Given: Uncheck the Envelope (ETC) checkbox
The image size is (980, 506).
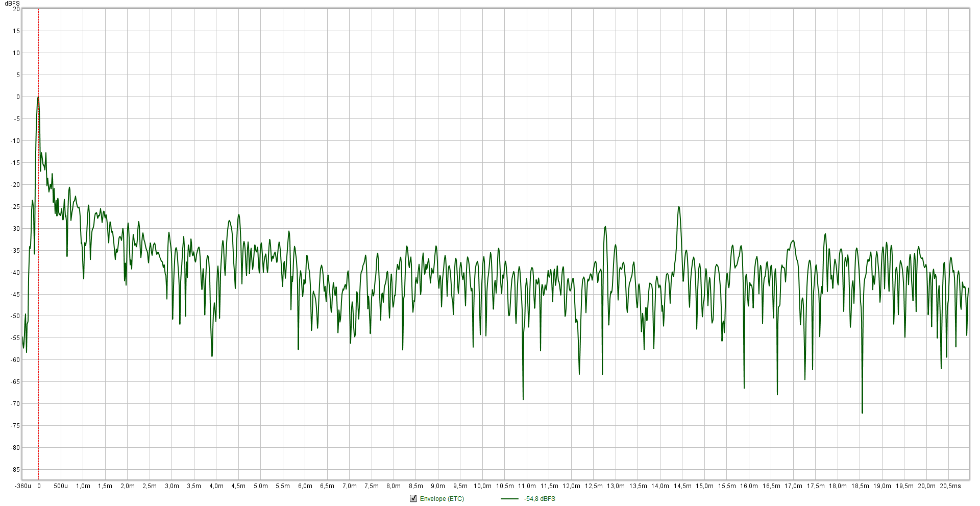Looking at the screenshot, I should [413, 498].
